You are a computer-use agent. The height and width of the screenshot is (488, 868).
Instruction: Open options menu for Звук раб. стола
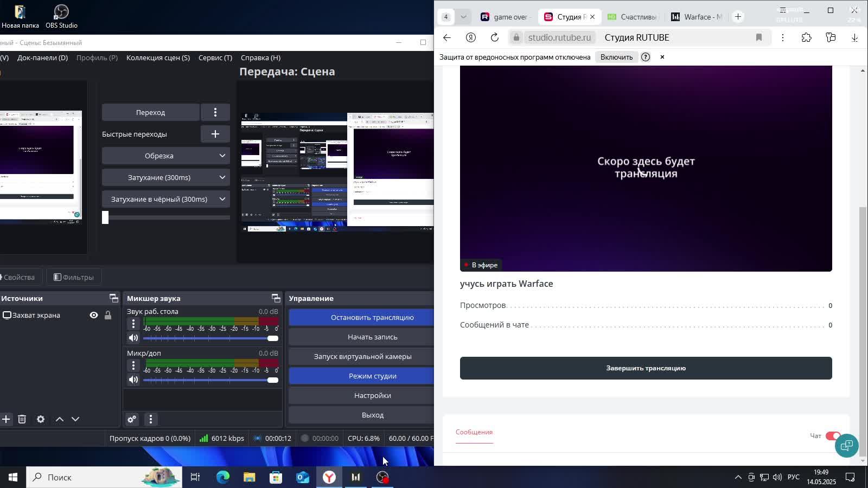coord(133,324)
